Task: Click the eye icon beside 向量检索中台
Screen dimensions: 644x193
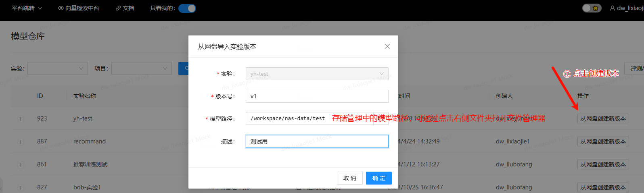Action: (61, 8)
